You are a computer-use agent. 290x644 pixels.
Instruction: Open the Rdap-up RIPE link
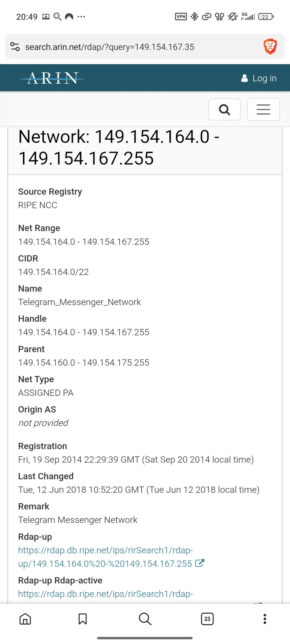click(x=105, y=557)
